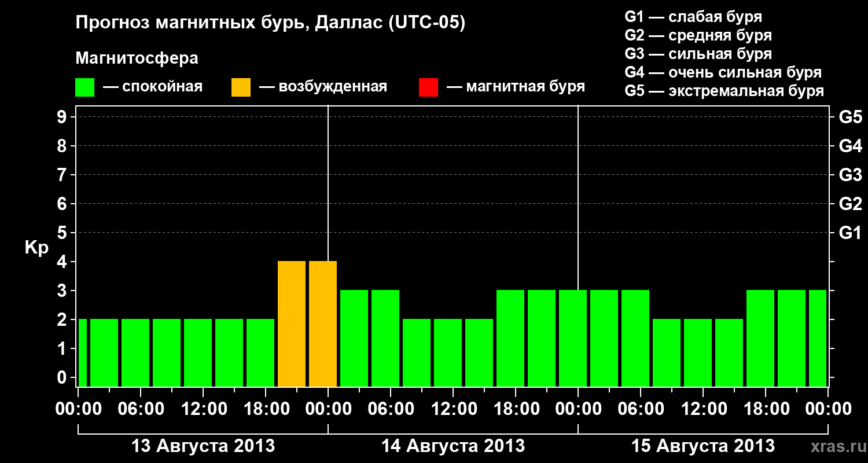
Task: Click the '18:00' time label above 14 Августа
Action: click(x=516, y=409)
